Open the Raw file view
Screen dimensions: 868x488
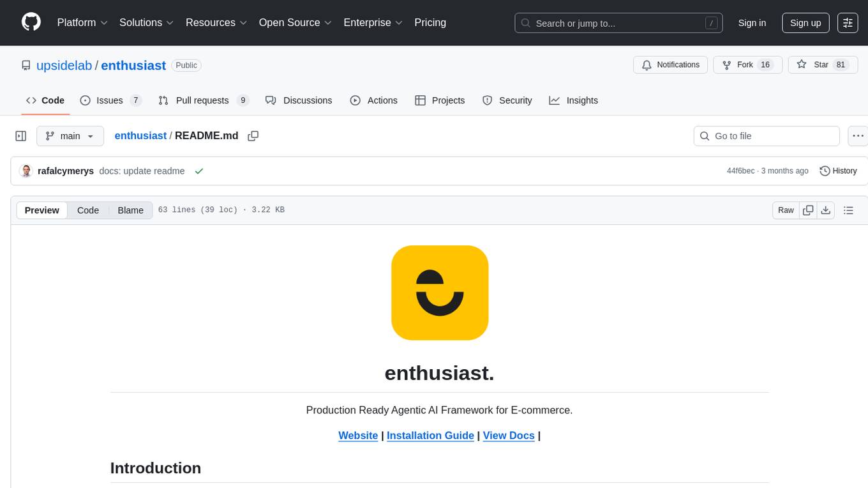pyautogui.click(x=786, y=210)
